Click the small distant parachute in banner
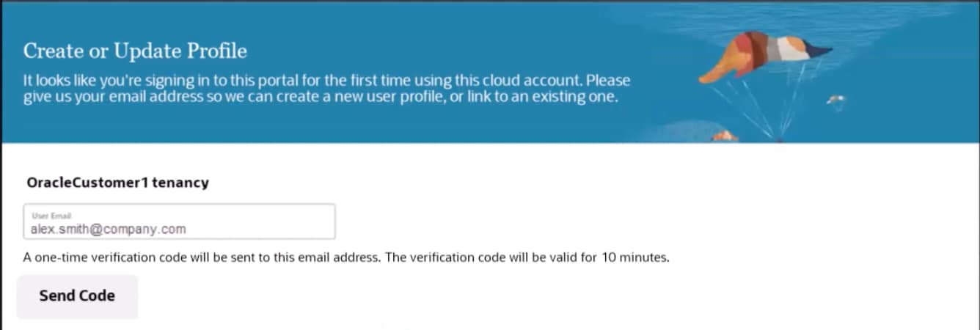980x330 pixels. coord(837,100)
